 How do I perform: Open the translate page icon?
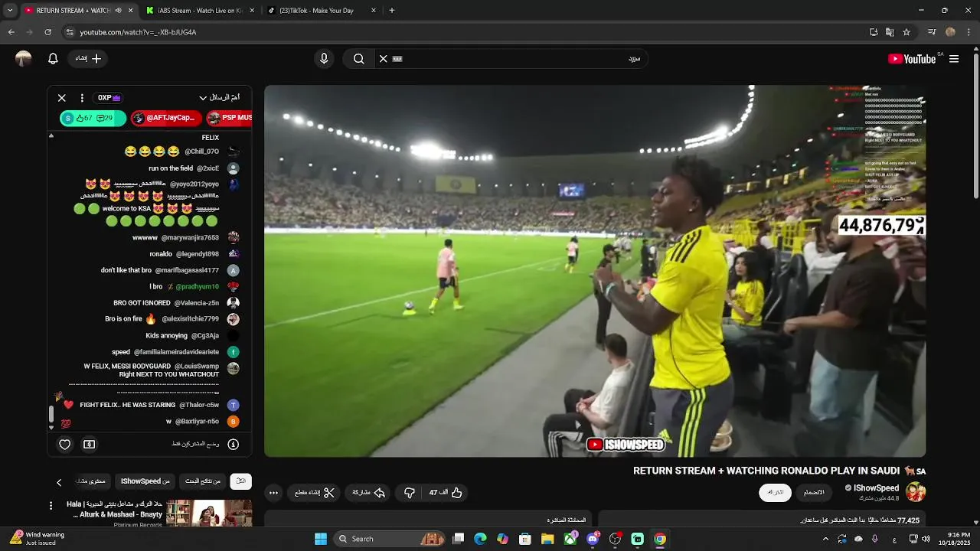tap(890, 32)
